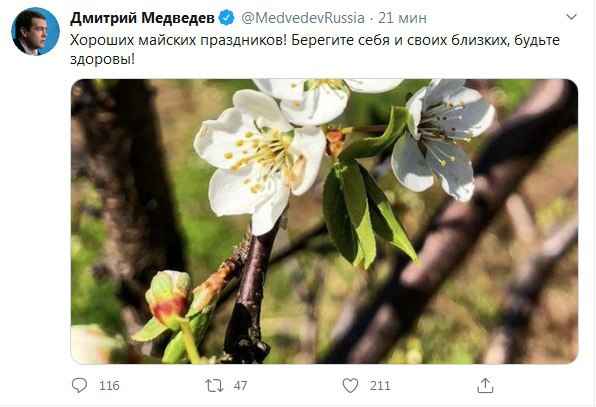
Task: Click the 116 replies count
Action: click(x=109, y=386)
